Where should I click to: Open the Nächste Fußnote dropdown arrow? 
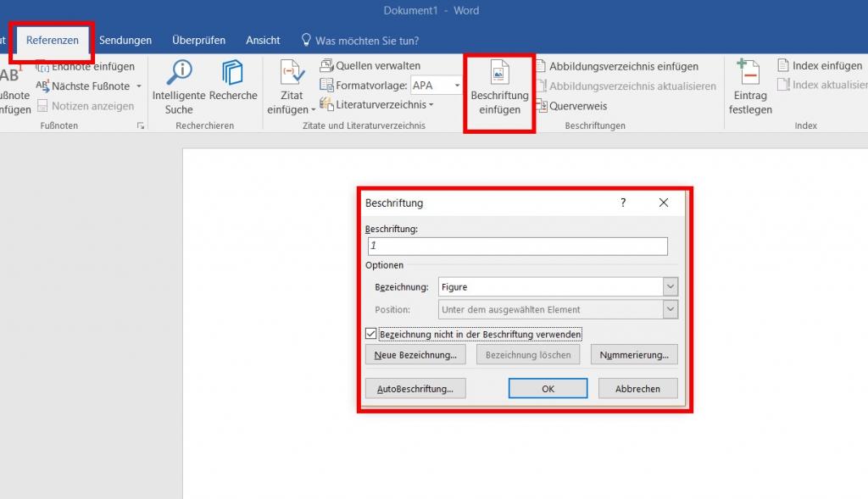(139, 86)
